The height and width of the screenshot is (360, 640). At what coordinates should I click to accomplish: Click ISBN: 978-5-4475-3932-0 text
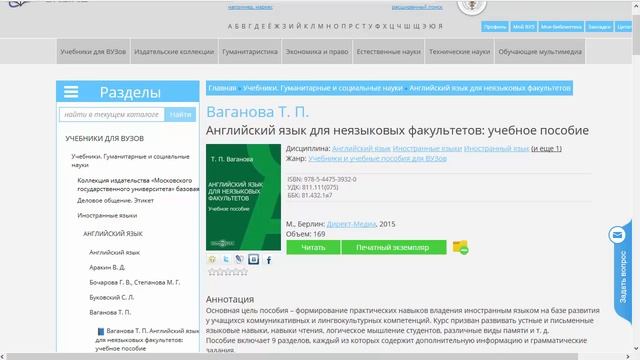coord(322,180)
